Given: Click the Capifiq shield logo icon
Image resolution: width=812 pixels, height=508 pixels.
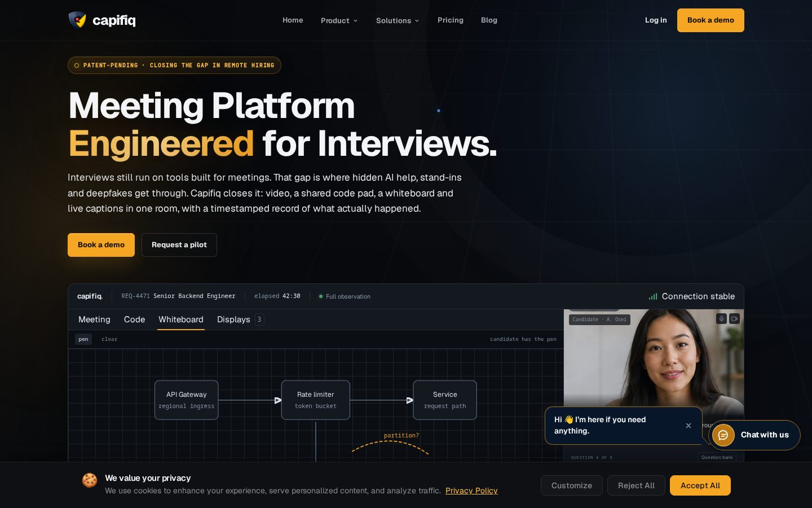Looking at the screenshot, I should click(x=77, y=20).
